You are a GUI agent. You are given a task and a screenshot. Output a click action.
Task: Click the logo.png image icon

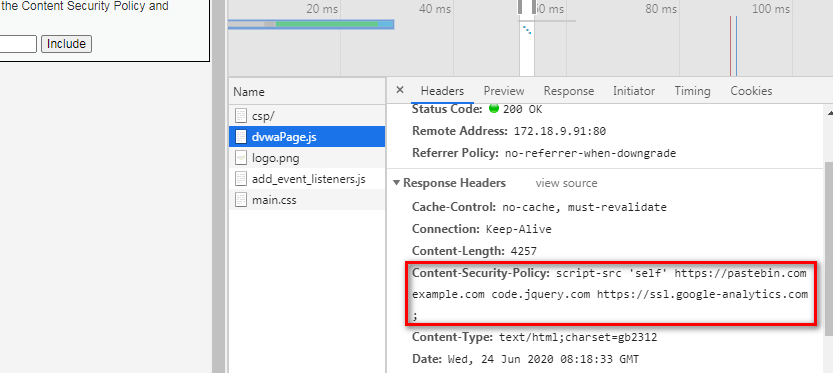[241, 158]
